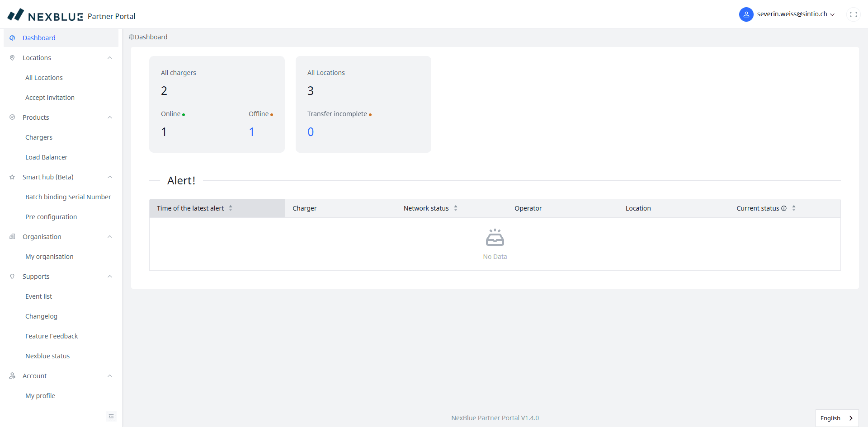Image resolution: width=868 pixels, height=427 pixels.
Task: Select Dashboard in the sidebar
Action: pyautogui.click(x=39, y=38)
